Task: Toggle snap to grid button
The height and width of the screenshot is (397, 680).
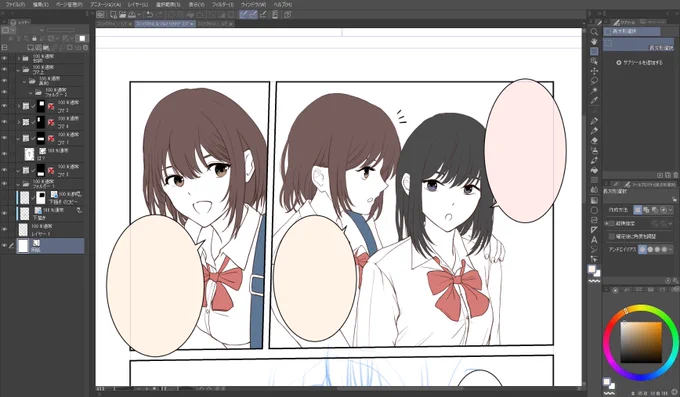Action: pyautogui.click(x=263, y=15)
